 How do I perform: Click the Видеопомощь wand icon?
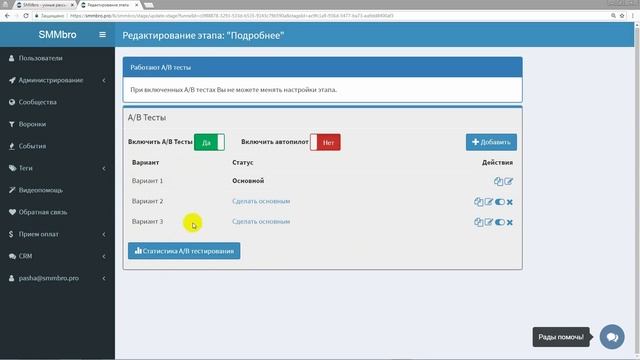pyautogui.click(x=12, y=190)
